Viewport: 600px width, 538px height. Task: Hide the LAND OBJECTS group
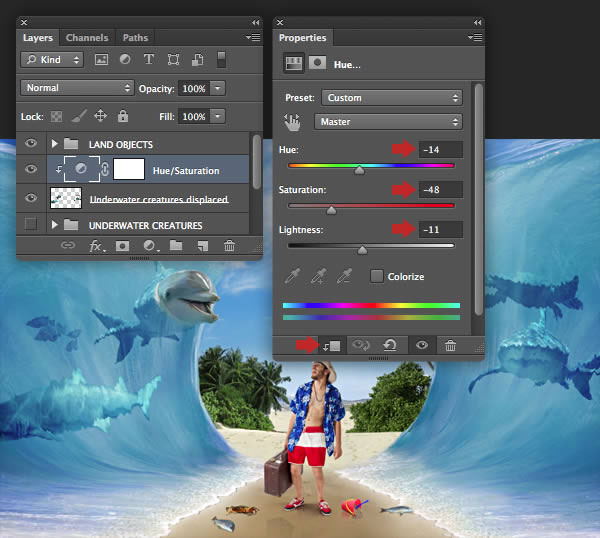pyautogui.click(x=31, y=143)
